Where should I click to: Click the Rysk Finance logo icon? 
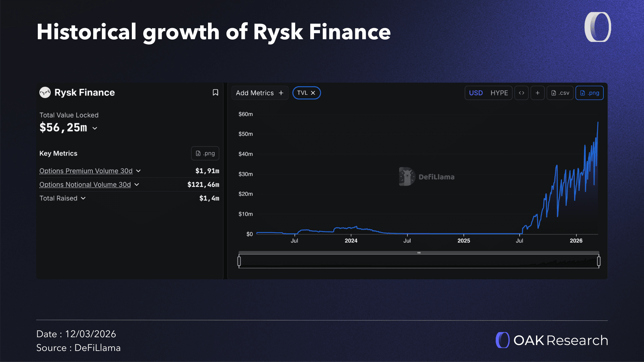point(45,93)
